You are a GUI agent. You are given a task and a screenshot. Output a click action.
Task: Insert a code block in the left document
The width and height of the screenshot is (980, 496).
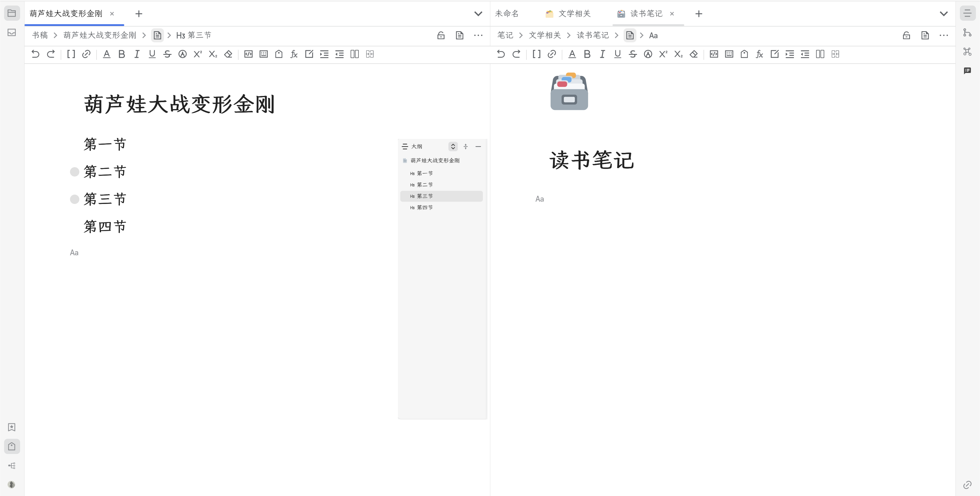tap(248, 54)
